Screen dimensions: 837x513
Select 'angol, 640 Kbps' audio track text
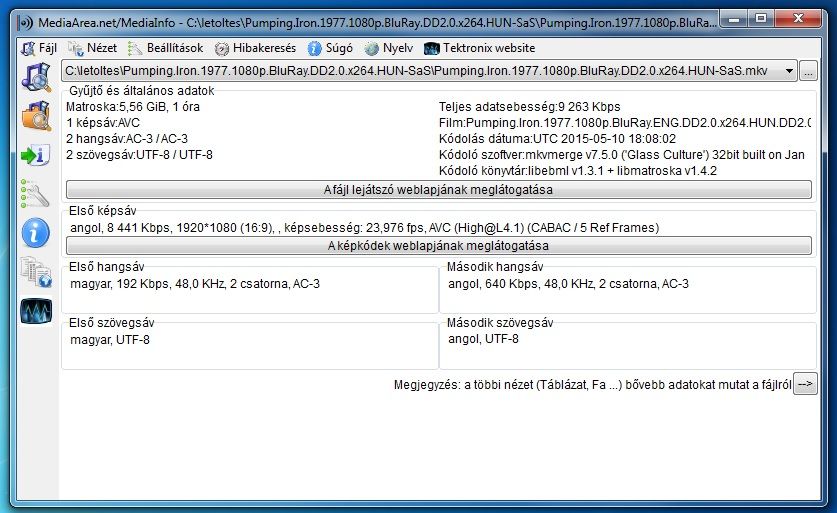[568, 284]
